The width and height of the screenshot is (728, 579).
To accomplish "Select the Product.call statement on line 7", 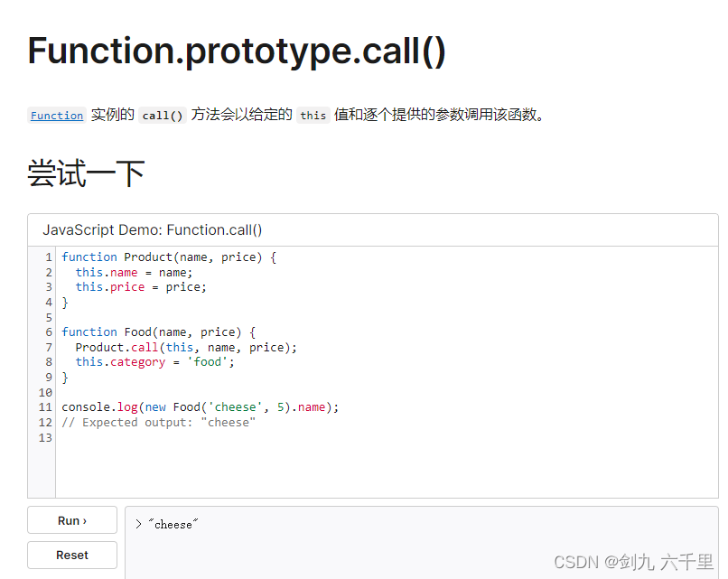I will point(181,347).
